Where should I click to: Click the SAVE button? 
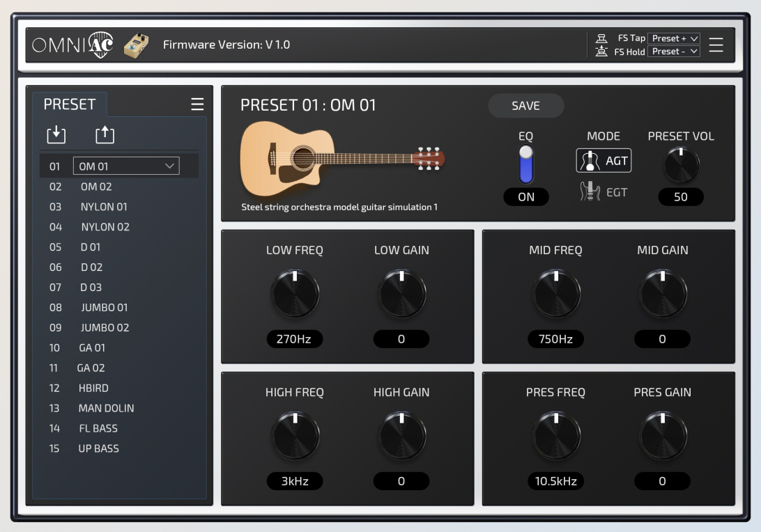click(x=526, y=106)
